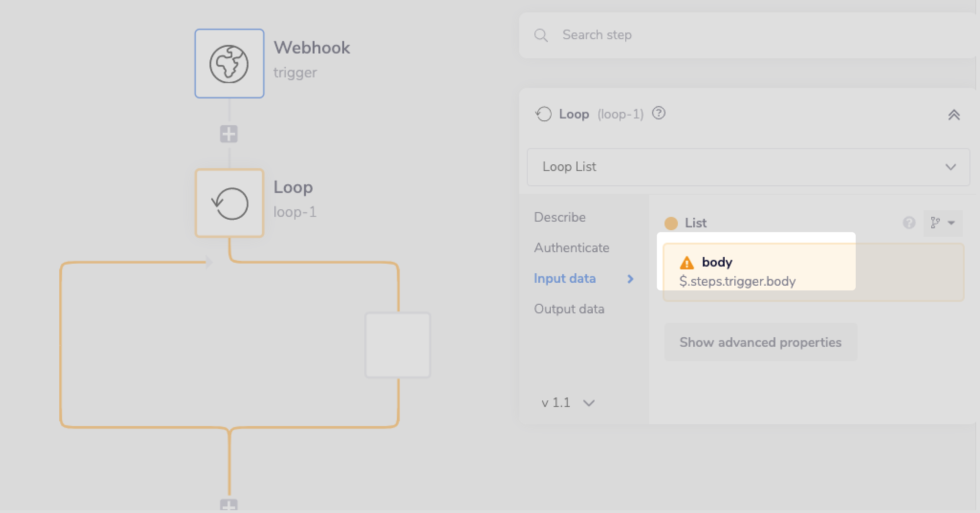Click the help question mark beside Loop (loop-1)
980x513 pixels.
coord(659,114)
